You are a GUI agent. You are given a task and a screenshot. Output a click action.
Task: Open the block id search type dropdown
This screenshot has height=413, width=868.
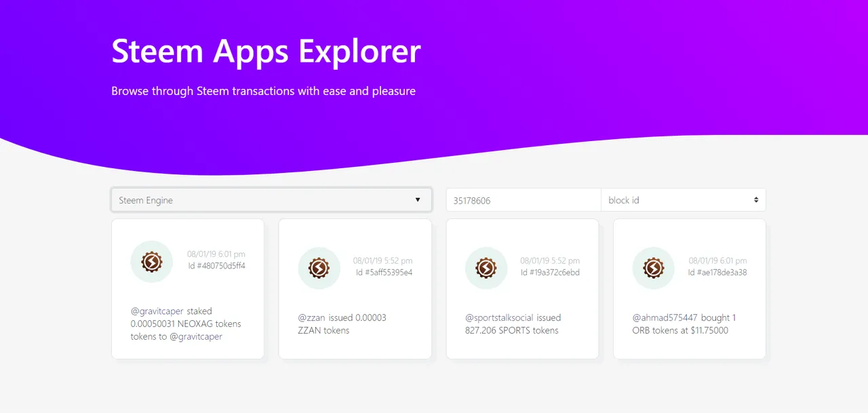683,200
